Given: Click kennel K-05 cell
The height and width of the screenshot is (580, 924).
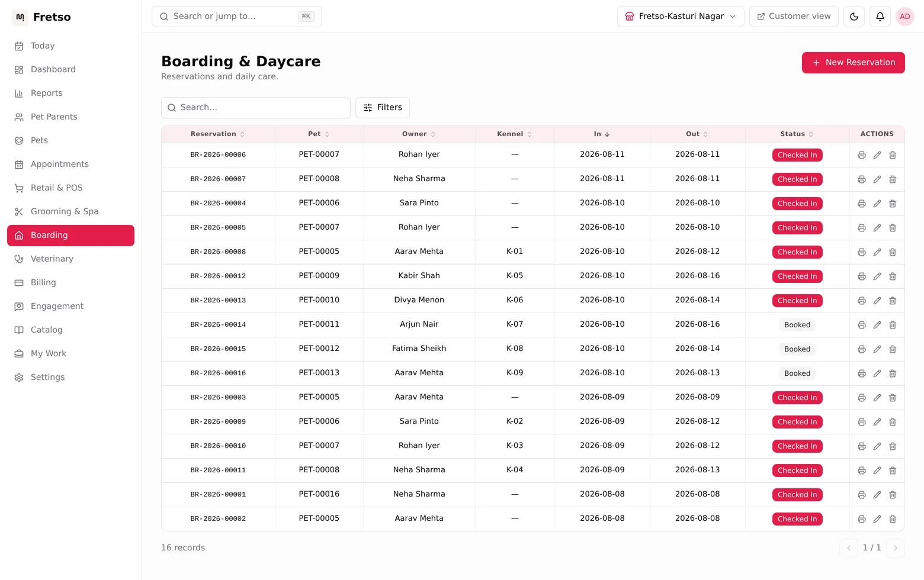Looking at the screenshot, I should pyautogui.click(x=515, y=276).
